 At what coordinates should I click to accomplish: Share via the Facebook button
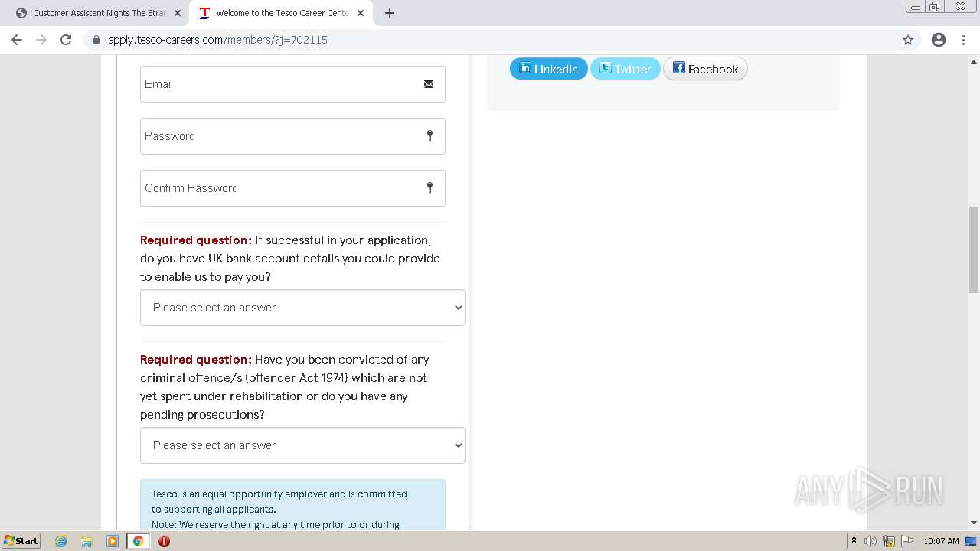705,69
